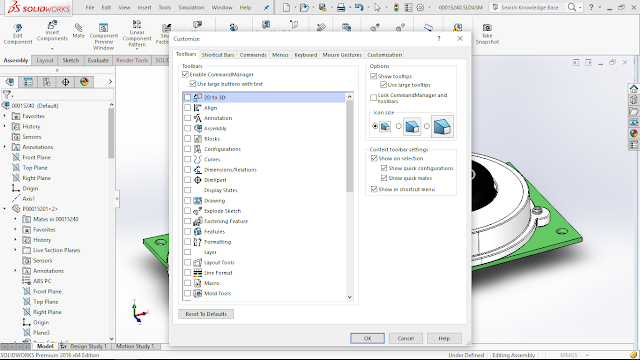Viewport: 640px width, 360px height.
Task: Toggle Use large tooltips checkbox
Action: click(x=383, y=85)
